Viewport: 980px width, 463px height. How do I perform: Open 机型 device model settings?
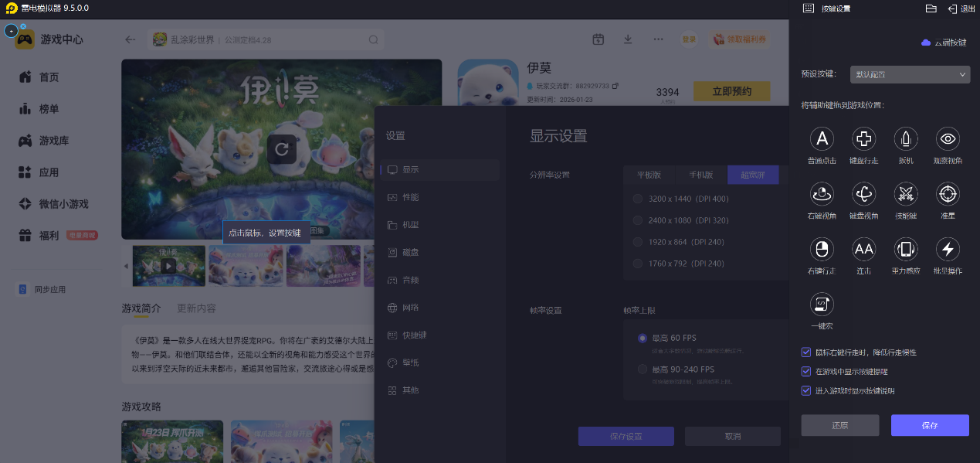[x=439, y=225]
